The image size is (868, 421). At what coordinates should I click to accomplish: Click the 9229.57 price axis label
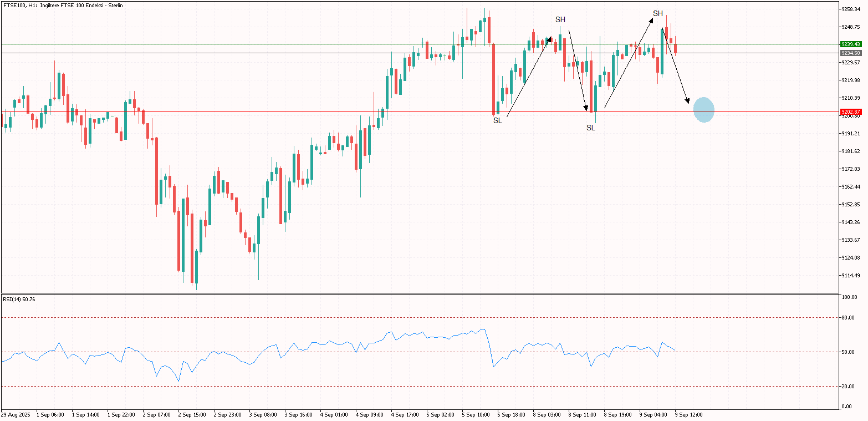tap(851, 62)
